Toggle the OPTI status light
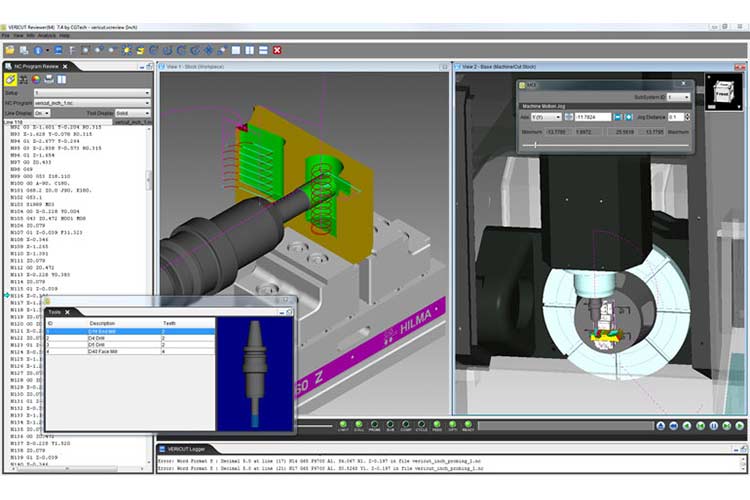This screenshot has width=750, height=500. [x=452, y=424]
